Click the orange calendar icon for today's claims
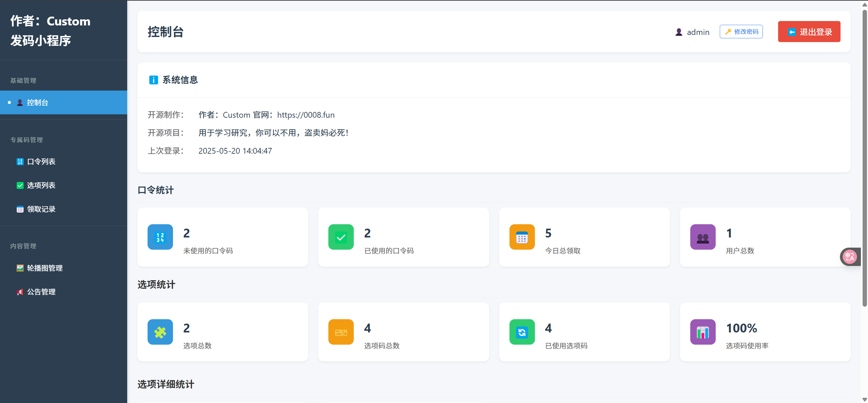This screenshot has height=403, width=868. click(x=522, y=237)
